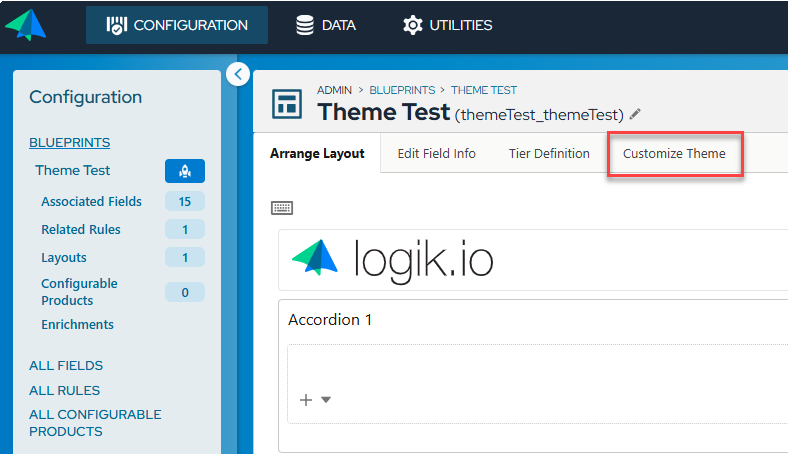Image resolution: width=788 pixels, height=454 pixels.
Task: Open the ALL FIELDS link
Action: [66, 366]
